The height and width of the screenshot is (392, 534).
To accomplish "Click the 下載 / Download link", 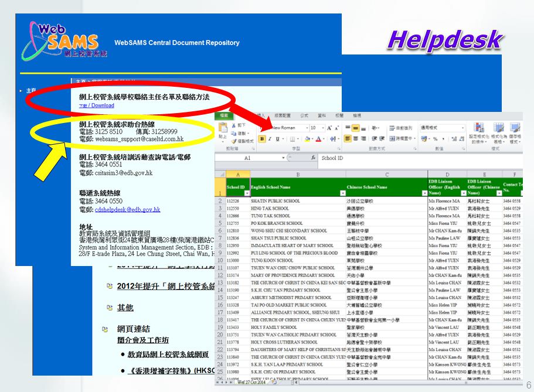I will (97, 105).
